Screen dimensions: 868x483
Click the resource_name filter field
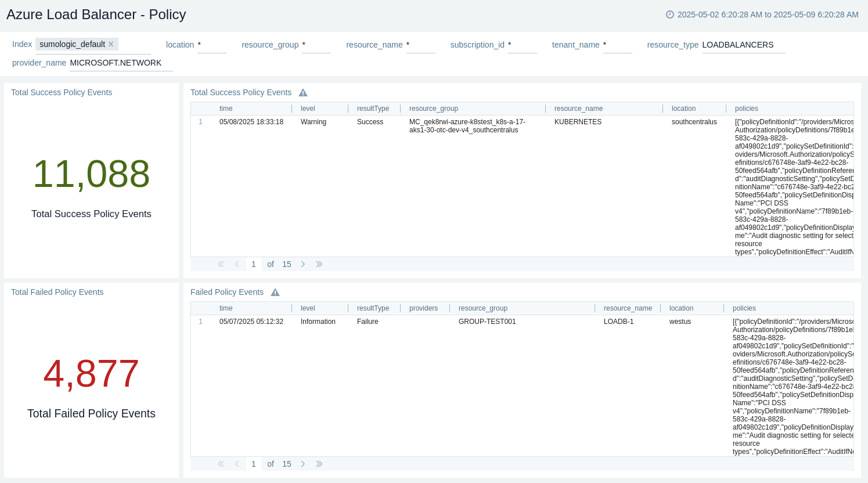click(421, 45)
